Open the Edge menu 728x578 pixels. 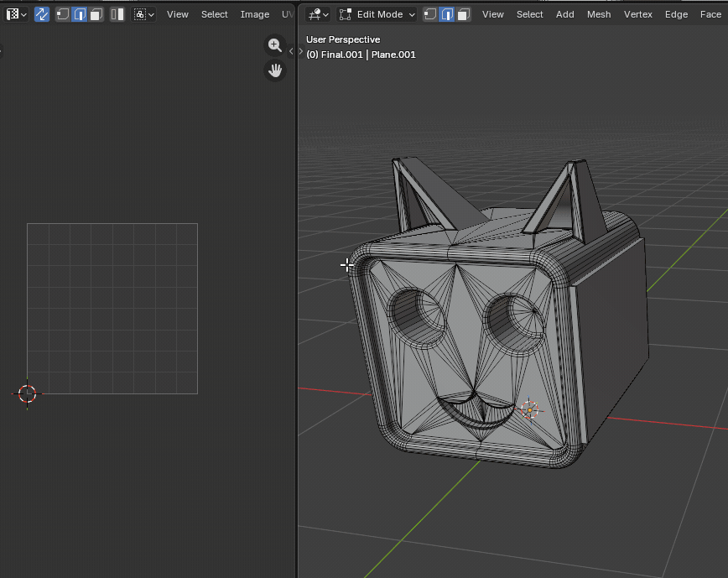[676, 14]
